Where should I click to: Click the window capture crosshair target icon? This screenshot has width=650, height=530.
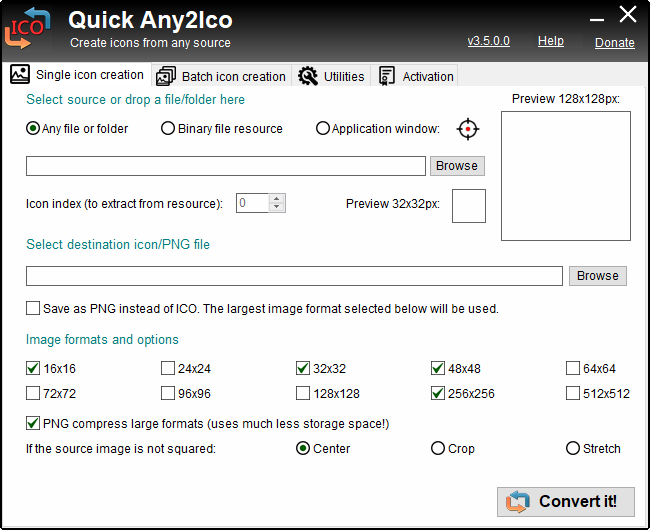click(468, 129)
